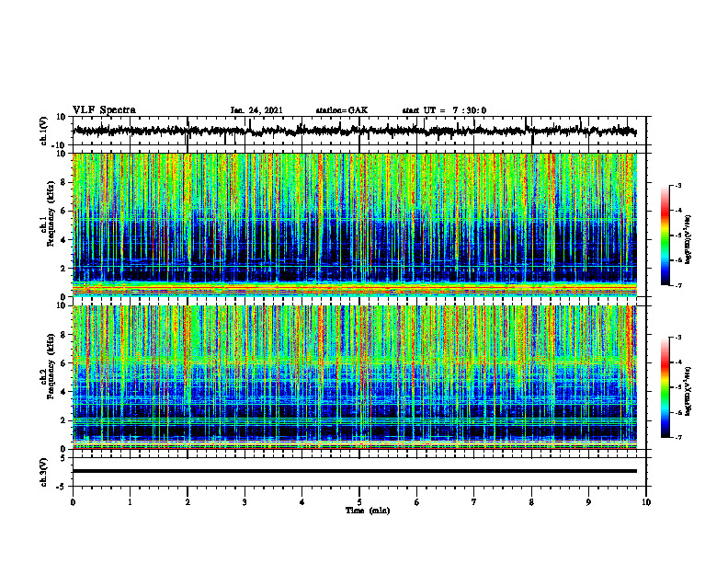Click the "-7" label on ch.2 colorbar
The width and height of the screenshot is (728, 563).
(x=677, y=438)
